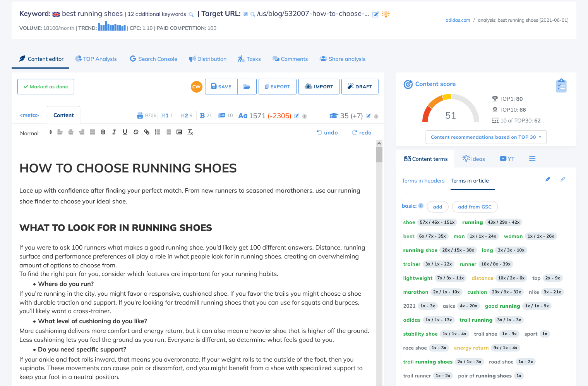This screenshot has width=588, height=386.
Task: Open the Normal paragraph style dropdown
Action: (x=36, y=133)
